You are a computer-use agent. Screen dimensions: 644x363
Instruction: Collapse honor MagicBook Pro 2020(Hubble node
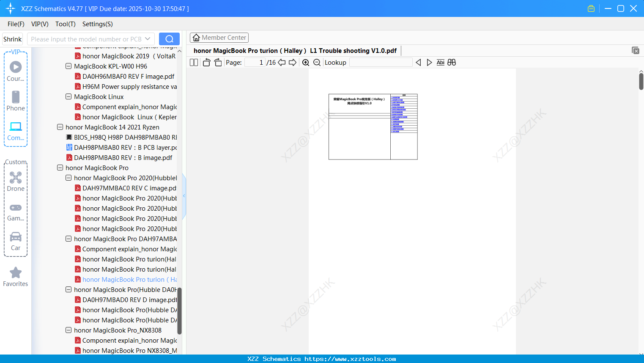click(x=69, y=178)
